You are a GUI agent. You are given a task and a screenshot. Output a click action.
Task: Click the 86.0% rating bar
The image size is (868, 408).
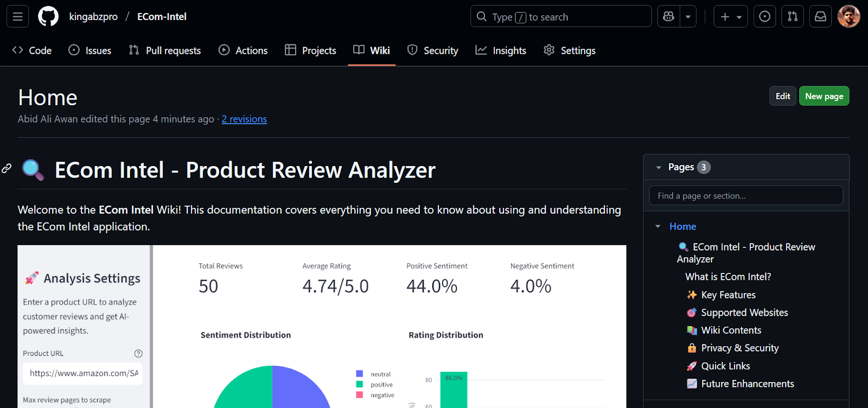454,390
